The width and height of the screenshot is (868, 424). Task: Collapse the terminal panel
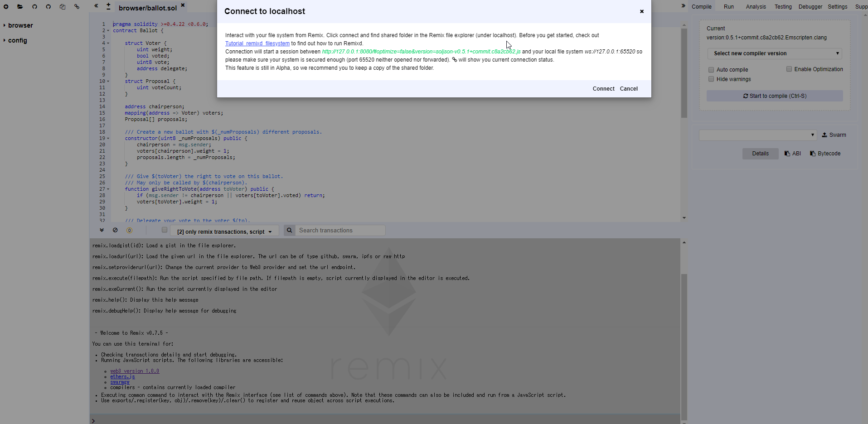click(102, 230)
